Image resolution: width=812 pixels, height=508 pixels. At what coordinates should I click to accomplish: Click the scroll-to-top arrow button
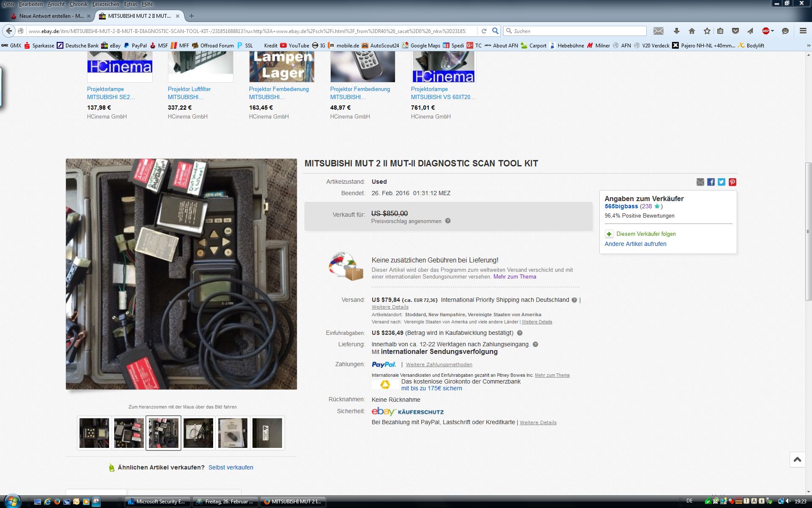click(797, 459)
